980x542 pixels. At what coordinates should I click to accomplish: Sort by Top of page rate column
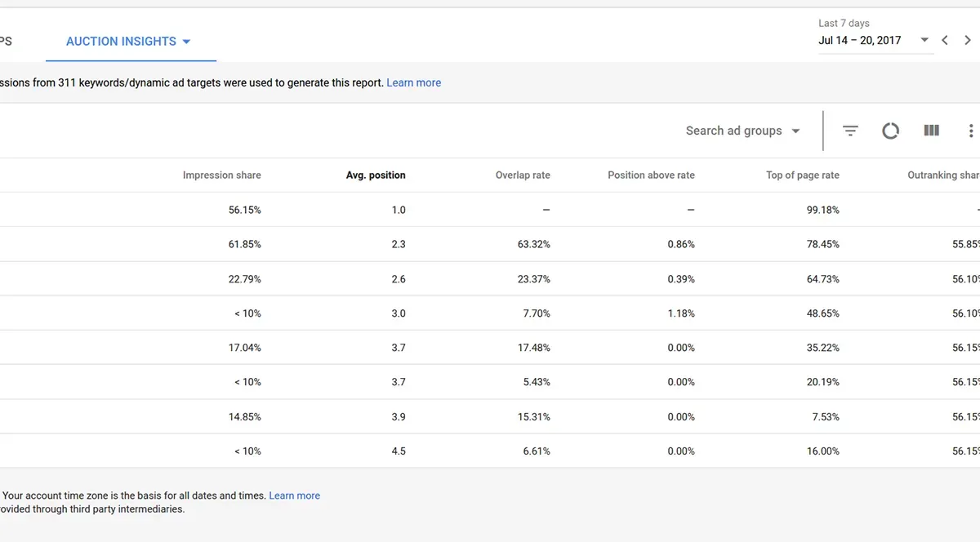(x=803, y=175)
